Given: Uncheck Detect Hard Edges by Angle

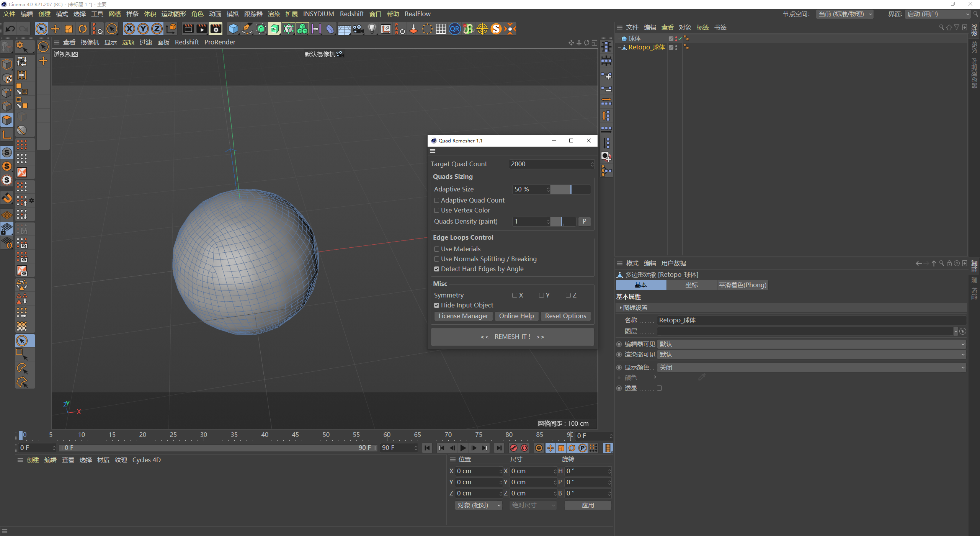Looking at the screenshot, I should (436, 269).
